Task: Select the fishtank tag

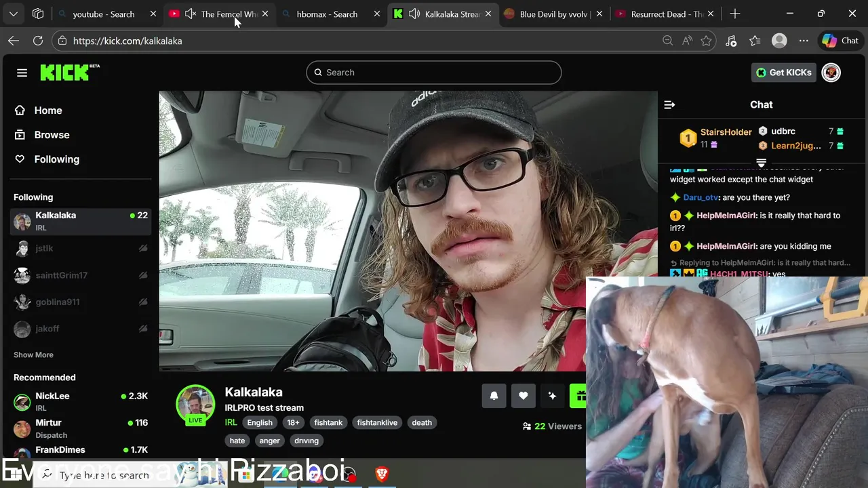Action: pyautogui.click(x=328, y=422)
